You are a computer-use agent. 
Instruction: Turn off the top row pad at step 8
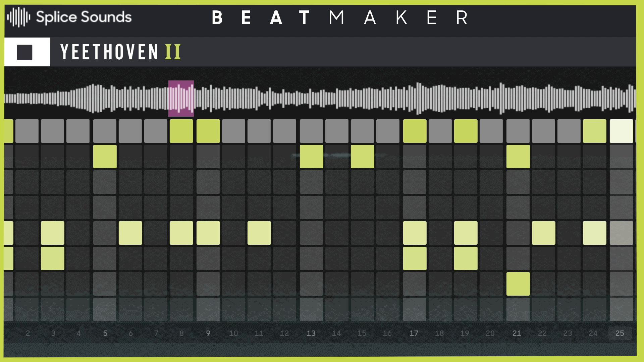[181, 131]
